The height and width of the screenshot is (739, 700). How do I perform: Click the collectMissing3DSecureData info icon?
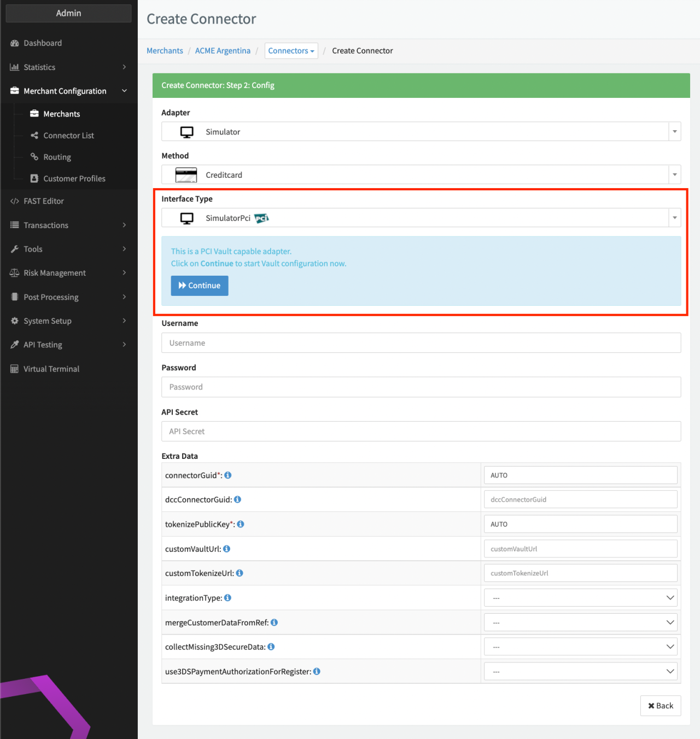[271, 647]
